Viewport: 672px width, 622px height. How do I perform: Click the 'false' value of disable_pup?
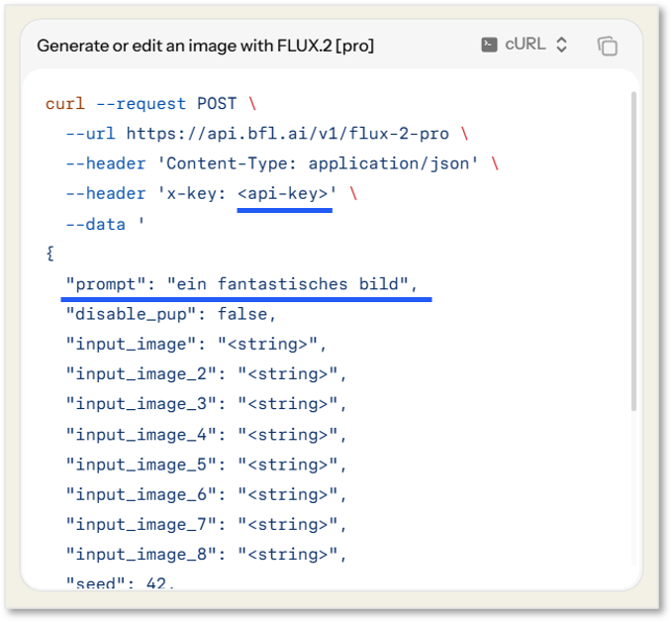(242, 314)
